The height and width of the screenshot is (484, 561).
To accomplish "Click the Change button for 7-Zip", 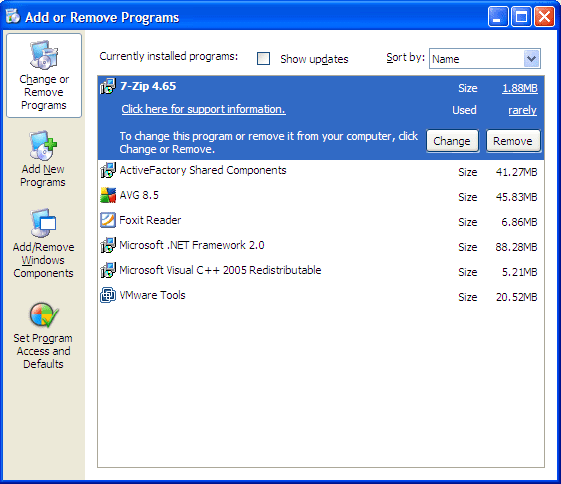I will 452,141.
